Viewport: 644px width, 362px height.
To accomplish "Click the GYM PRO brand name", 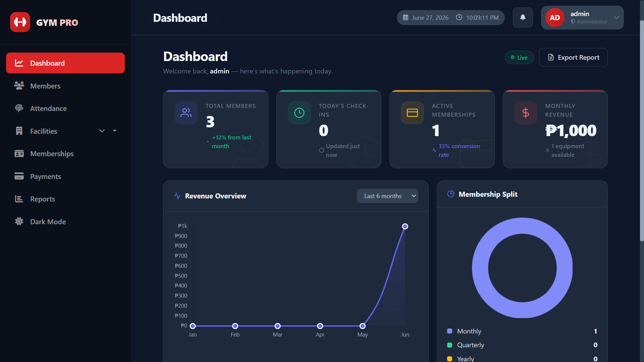I will point(57,22).
